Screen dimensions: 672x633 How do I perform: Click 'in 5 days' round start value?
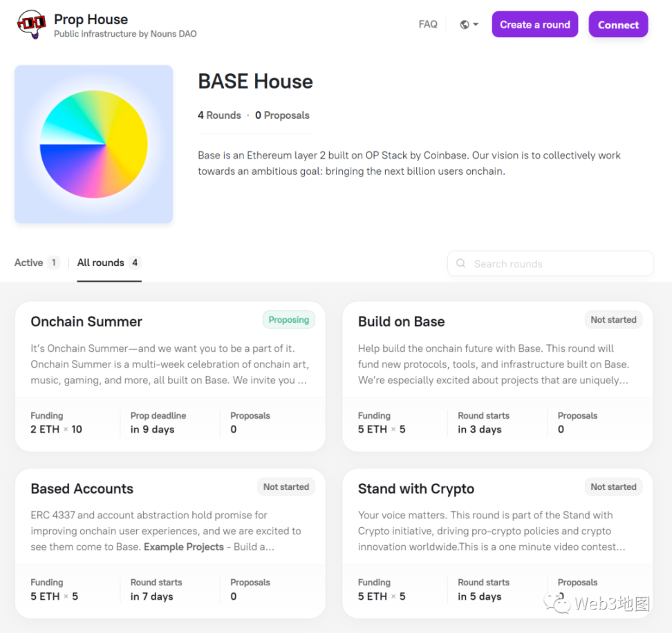click(x=480, y=596)
